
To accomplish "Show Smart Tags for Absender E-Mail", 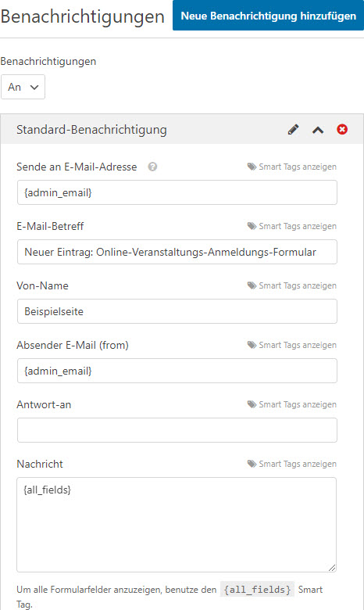I will pos(291,346).
